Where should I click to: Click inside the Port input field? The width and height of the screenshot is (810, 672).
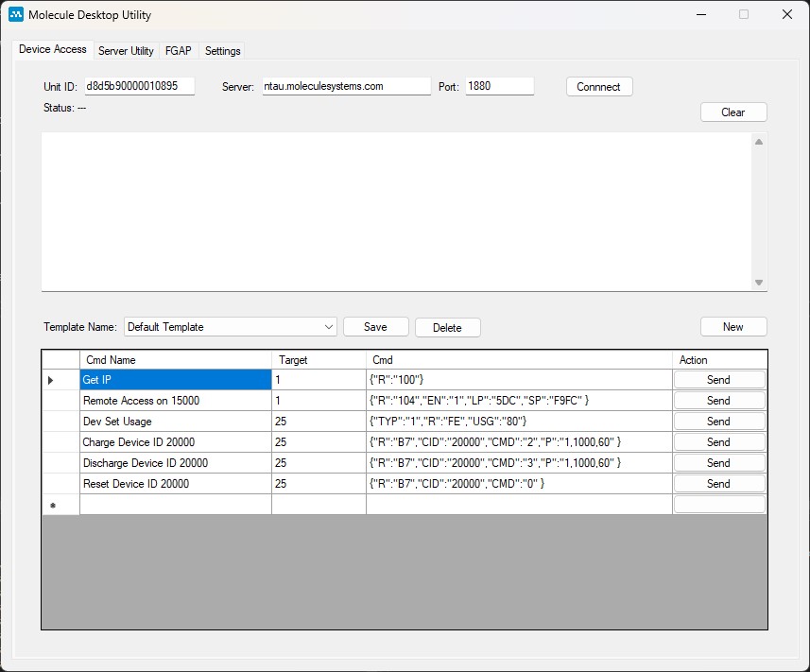499,85
